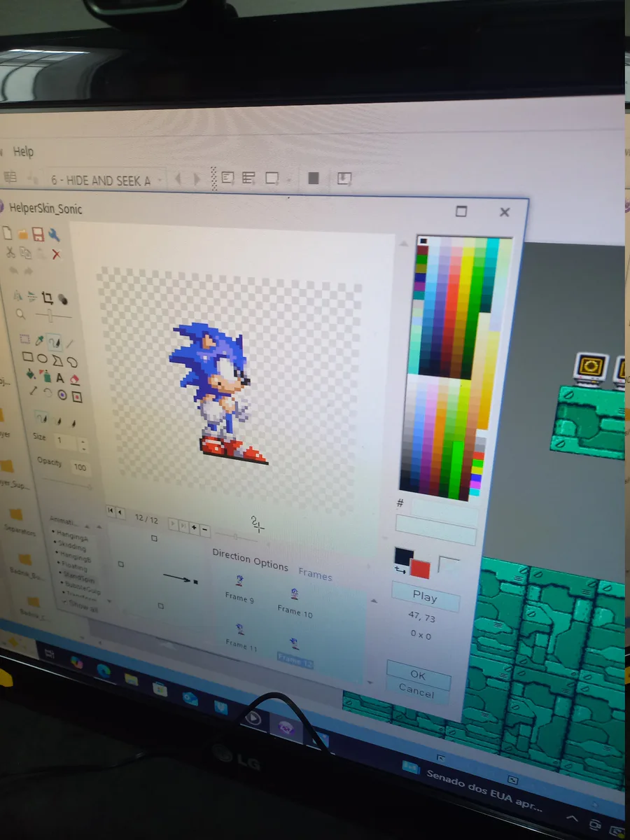
Task: Select the Frame 11 thumbnail
Action: tap(241, 636)
